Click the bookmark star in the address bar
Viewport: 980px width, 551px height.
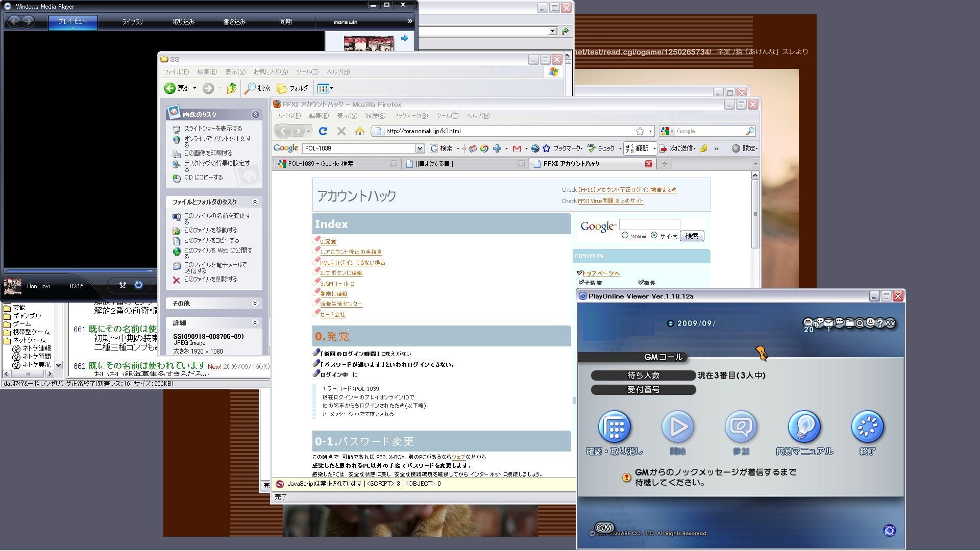[640, 131]
